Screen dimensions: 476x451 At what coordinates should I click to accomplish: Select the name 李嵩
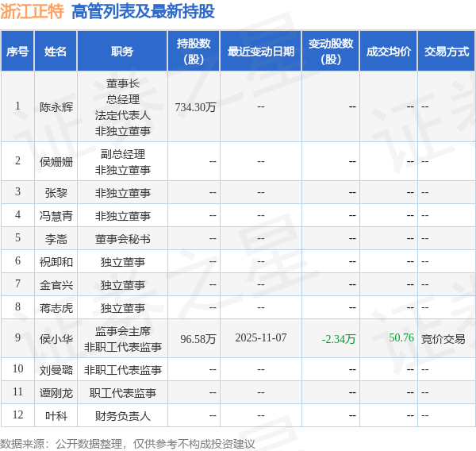56,239
